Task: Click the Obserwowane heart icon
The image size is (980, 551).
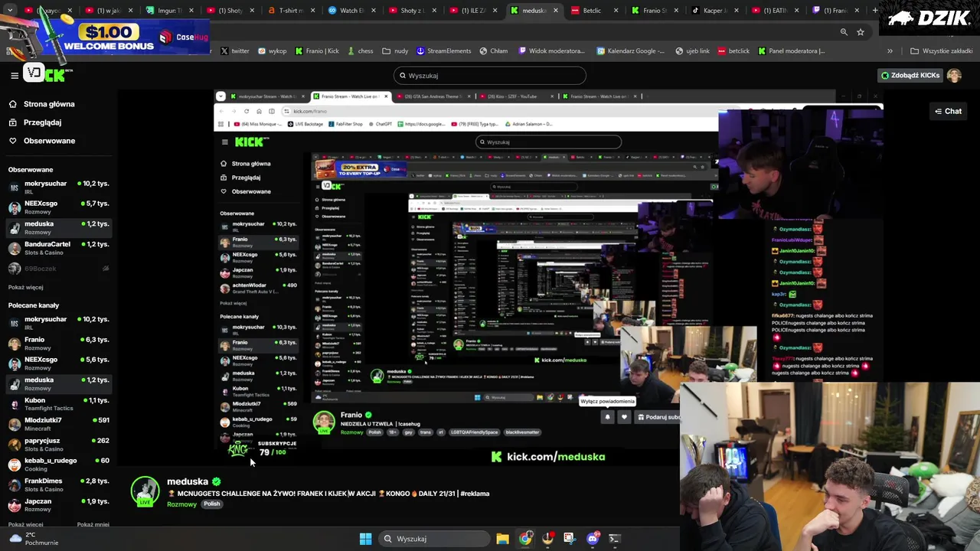Action: (x=13, y=141)
